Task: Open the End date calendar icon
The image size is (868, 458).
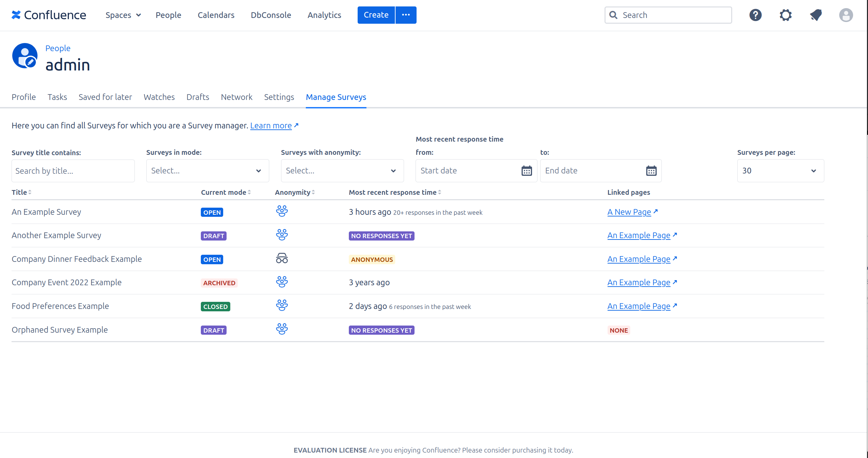Action: pyautogui.click(x=651, y=171)
